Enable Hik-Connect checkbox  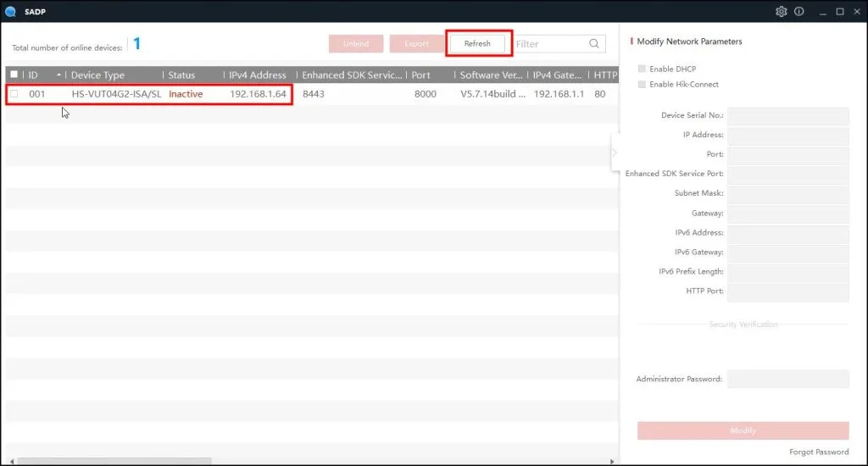point(642,84)
